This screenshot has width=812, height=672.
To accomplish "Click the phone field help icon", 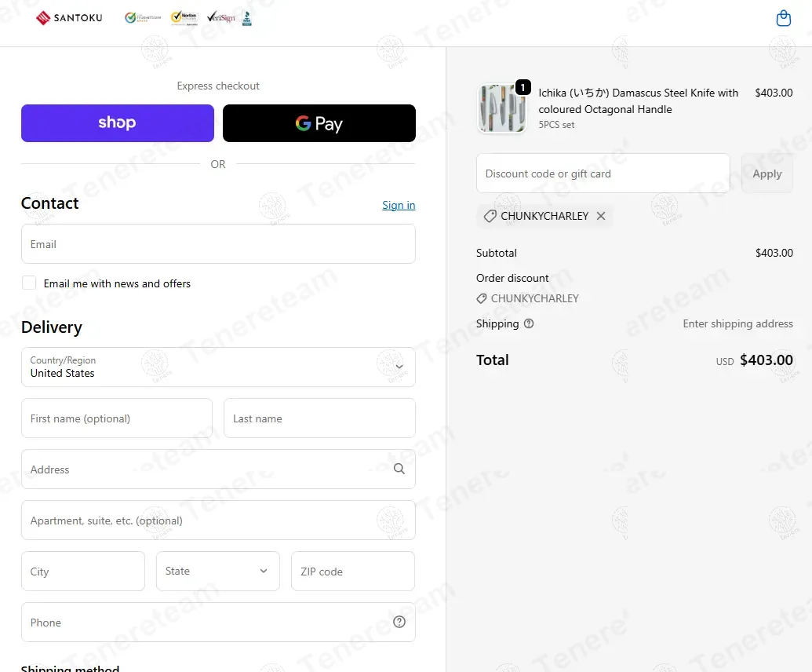I will [399, 623].
